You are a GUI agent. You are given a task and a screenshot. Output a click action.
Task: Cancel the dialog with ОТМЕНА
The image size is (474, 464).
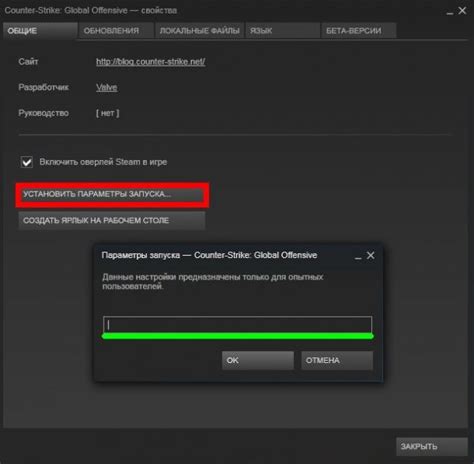337,360
